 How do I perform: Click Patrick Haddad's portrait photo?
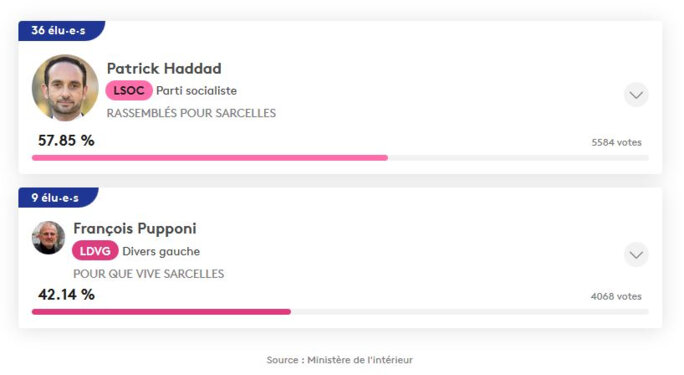pyautogui.click(x=65, y=88)
